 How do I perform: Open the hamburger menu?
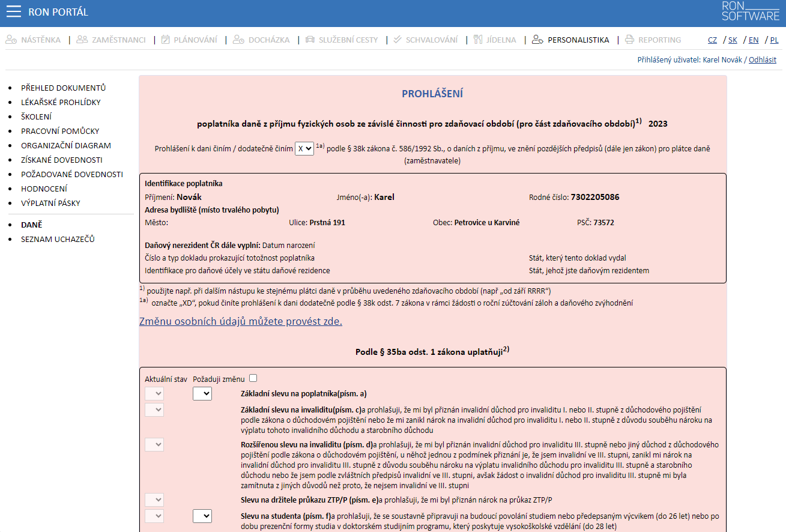click(x=13, y=12)
